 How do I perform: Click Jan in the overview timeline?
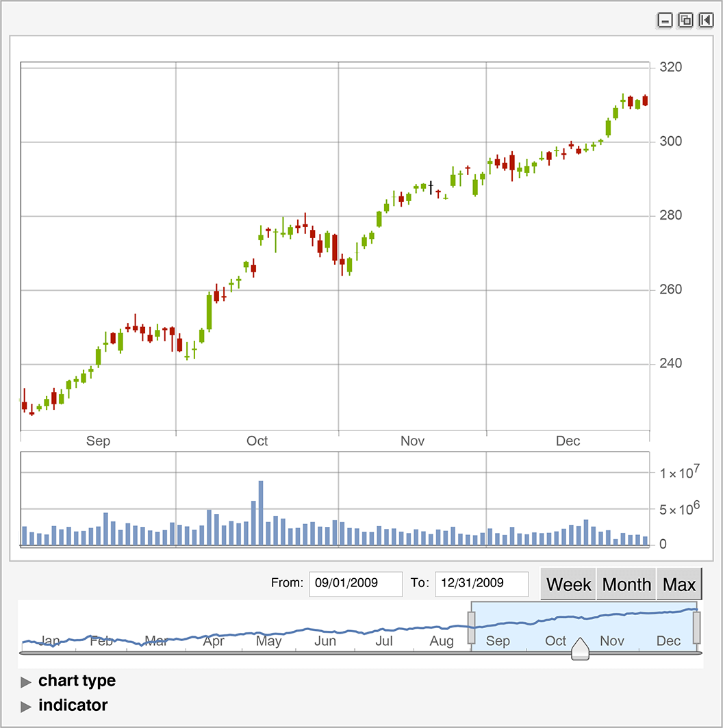pos(50,640)
